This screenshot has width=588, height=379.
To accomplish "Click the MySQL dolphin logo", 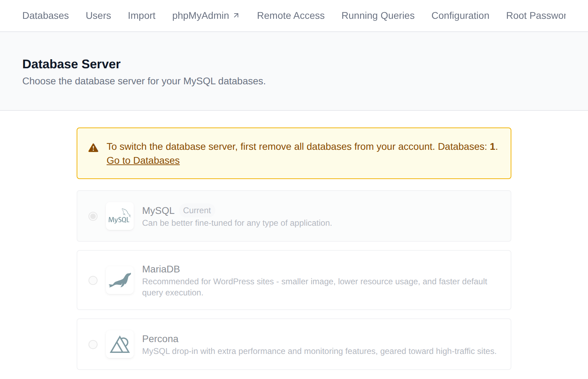I will [x=120, y=216].
